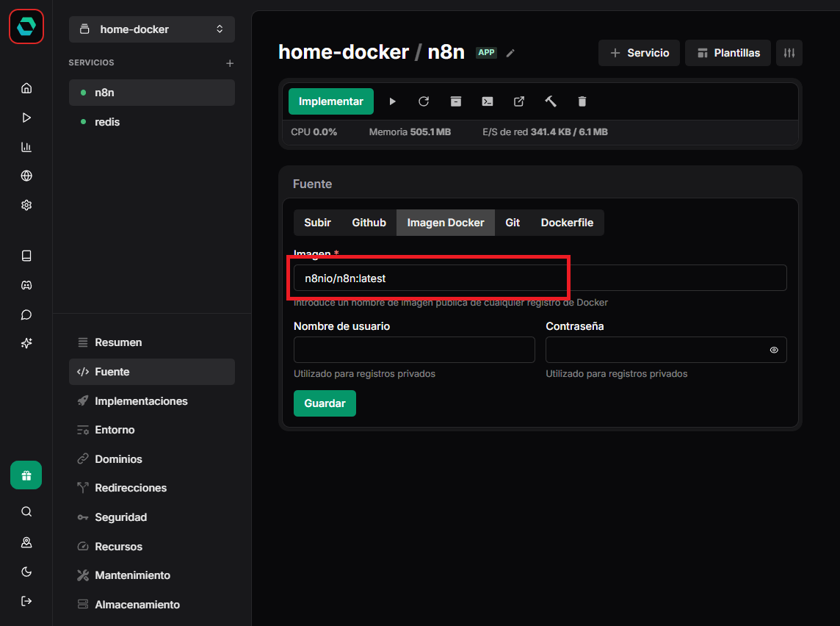Viewport: 840px width, 626px height.
Task: Select the redis service in sidebar
Action: coord(151,122)
